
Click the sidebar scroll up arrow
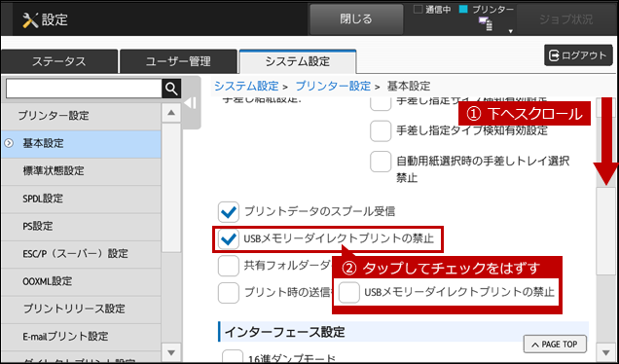(171, 113)
